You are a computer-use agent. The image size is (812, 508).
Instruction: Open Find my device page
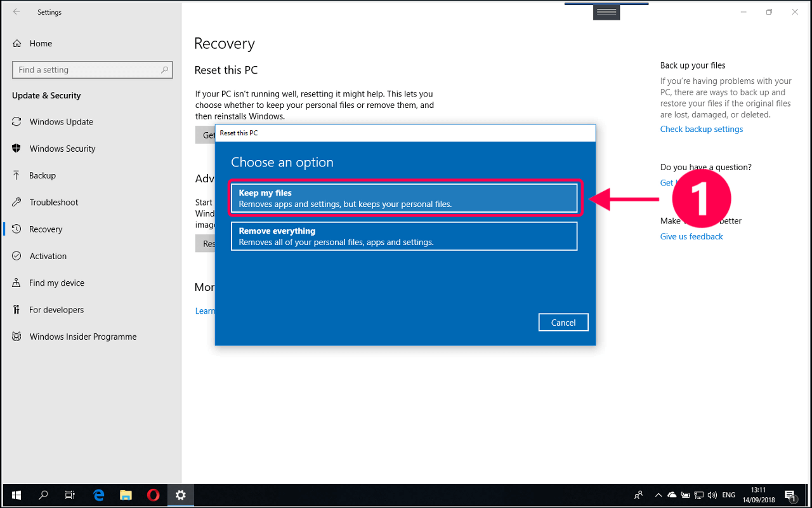pos(56,283)
